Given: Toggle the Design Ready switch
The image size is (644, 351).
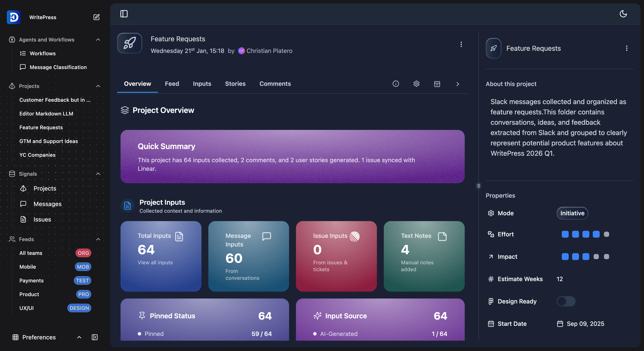Looking at the screenshot, I should [566, 301].
